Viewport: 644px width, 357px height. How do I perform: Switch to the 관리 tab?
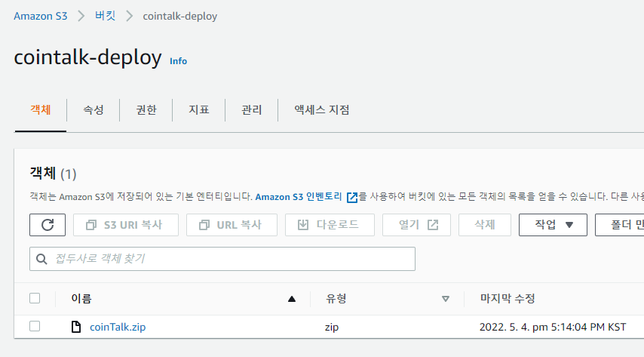coord(251,109)
